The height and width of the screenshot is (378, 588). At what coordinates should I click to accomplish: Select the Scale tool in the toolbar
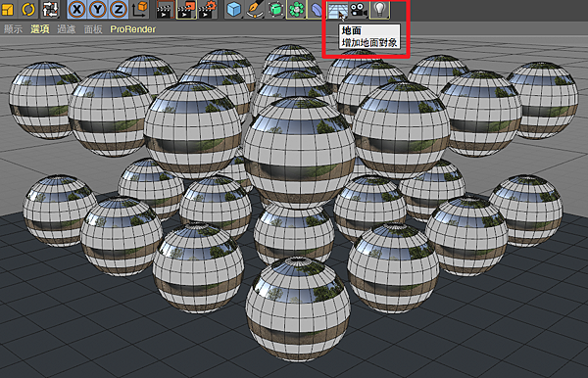click(8, 9)
